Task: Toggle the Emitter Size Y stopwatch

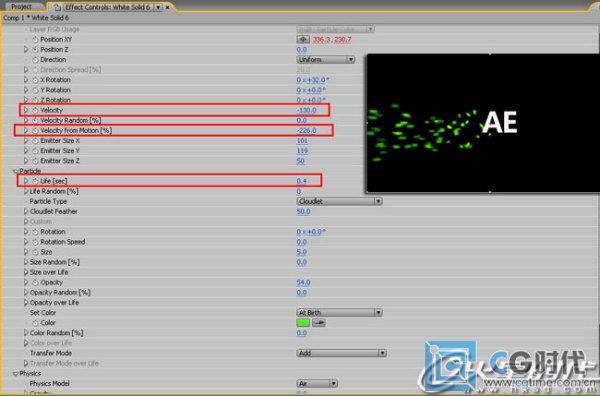Action: pyautogui.click(x=35, y=151)
